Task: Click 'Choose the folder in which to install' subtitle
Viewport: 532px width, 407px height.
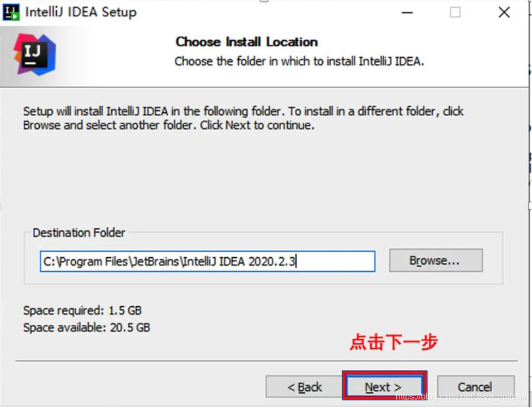Action: pos(299,62)
